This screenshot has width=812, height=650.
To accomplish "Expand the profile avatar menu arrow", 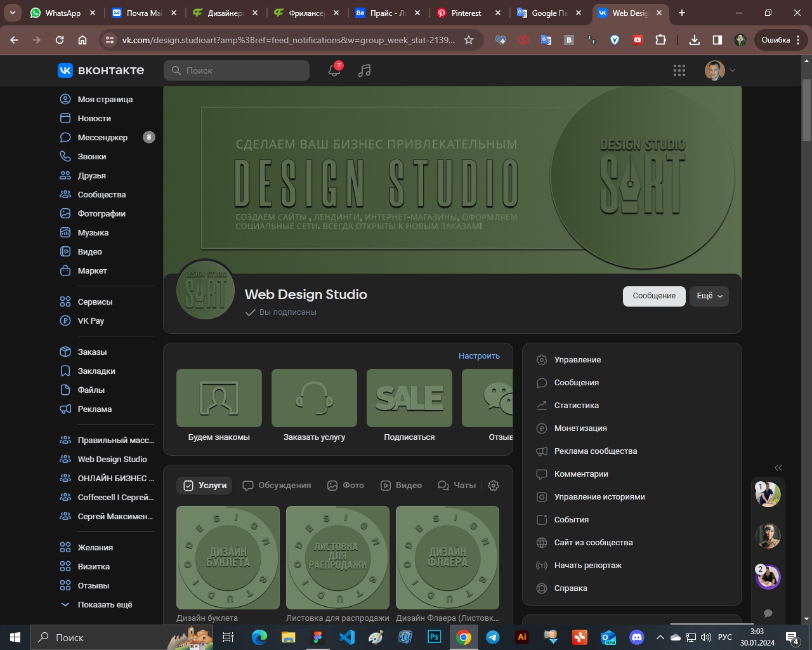I will (x=733, y=70).
